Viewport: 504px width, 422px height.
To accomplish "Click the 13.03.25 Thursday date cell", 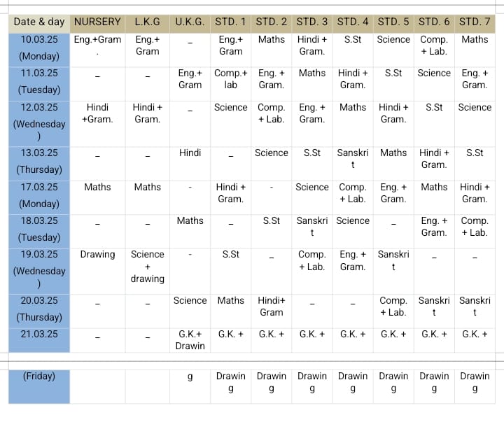I will 39,161.
